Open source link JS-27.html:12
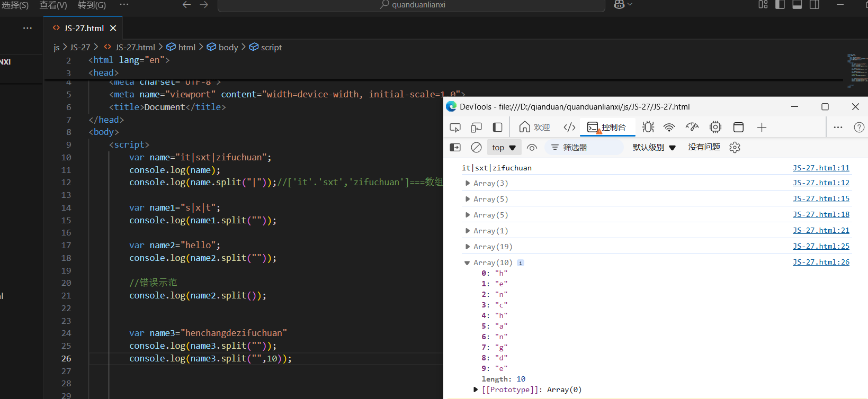 click(821, 183)
